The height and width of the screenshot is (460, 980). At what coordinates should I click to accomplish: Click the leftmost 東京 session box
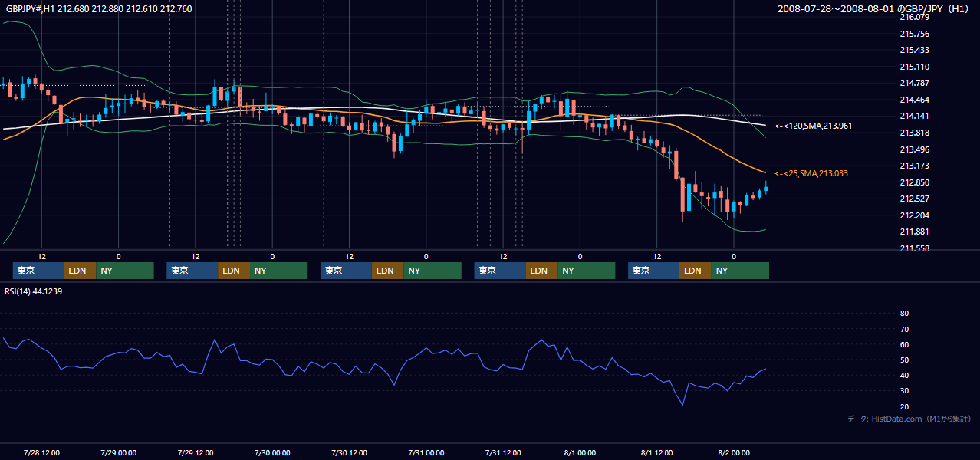click(38, 271)
